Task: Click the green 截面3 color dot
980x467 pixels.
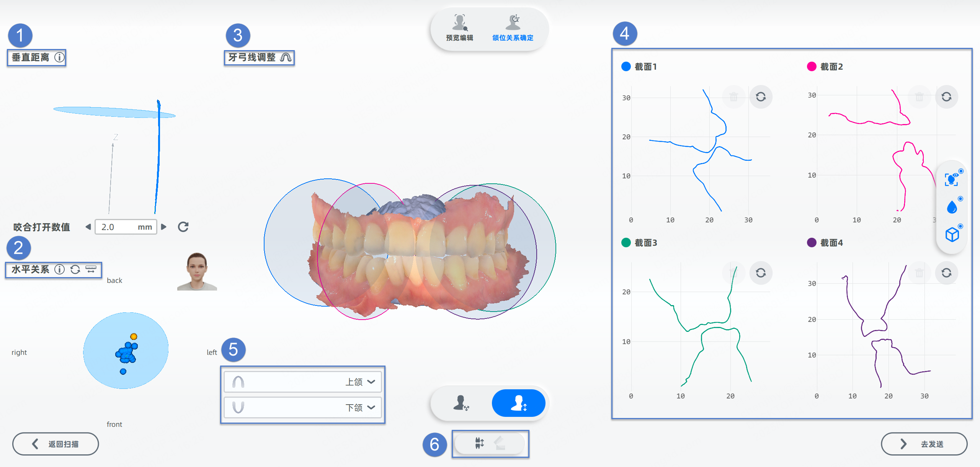Action: coord(626,243)
